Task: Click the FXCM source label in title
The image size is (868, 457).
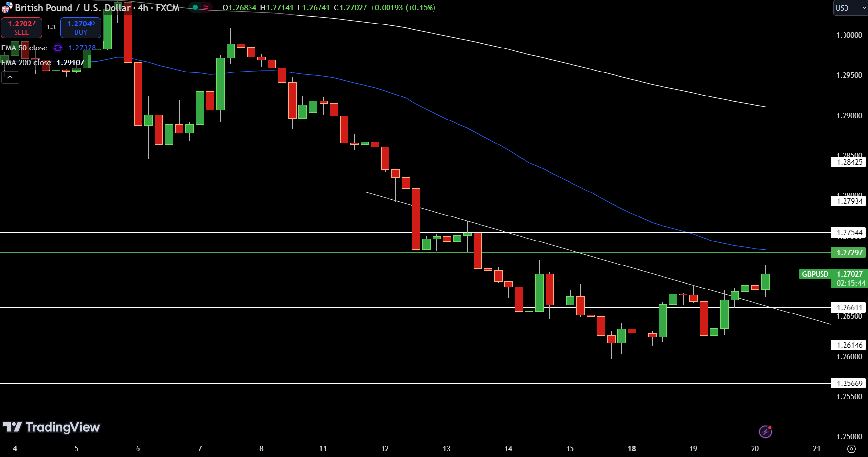Action: click(x=167, y=8)
